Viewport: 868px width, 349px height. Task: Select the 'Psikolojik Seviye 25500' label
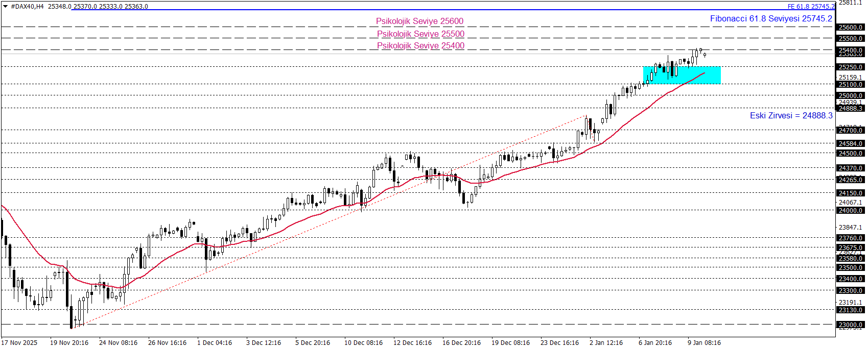421,34
